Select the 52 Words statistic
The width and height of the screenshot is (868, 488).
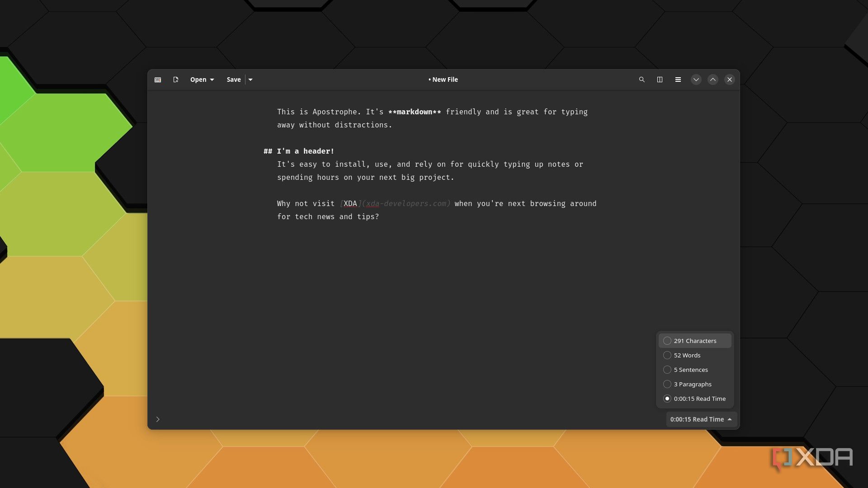[x=687, y=355]
